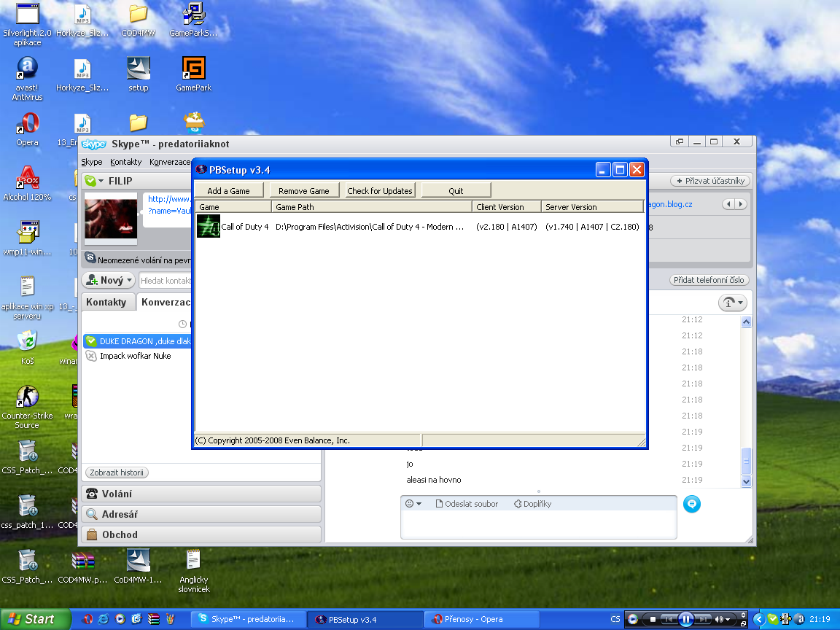Open Opera desktop shortcut
840x630 pixels.
click(27, 130)
